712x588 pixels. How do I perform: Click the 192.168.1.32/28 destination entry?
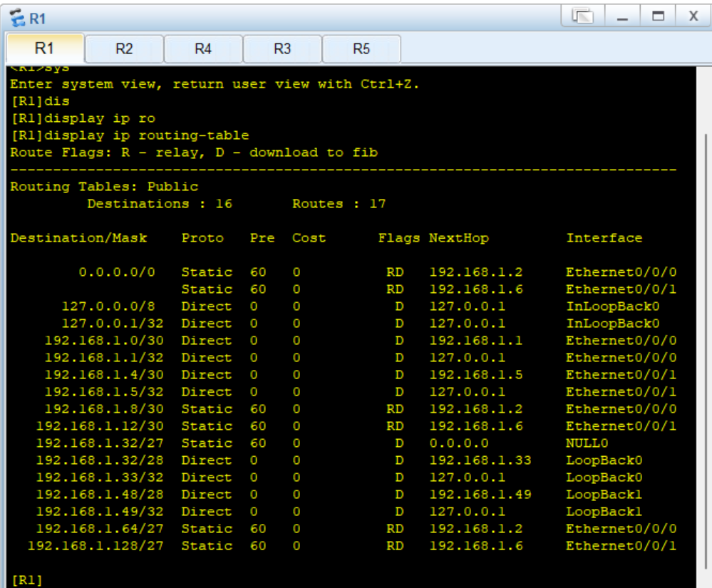pos(100,460)
